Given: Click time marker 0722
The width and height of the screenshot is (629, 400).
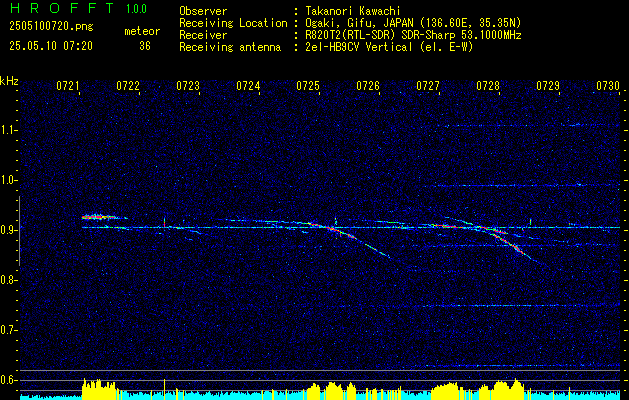Looking at the screenshot, I should click(128, 86).
